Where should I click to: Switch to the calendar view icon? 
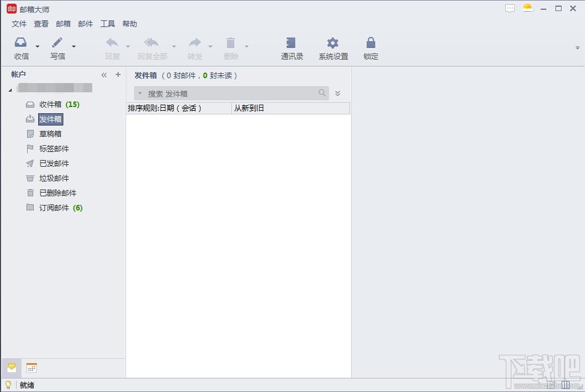(x=32, y=368)
